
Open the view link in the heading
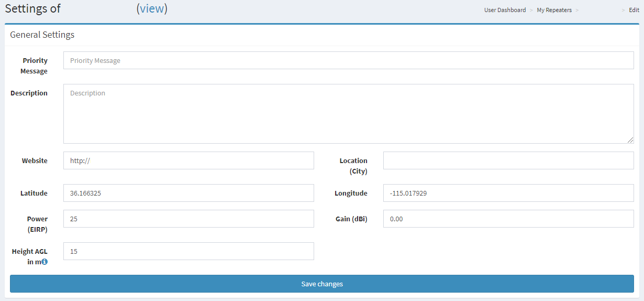coord(152,9)
